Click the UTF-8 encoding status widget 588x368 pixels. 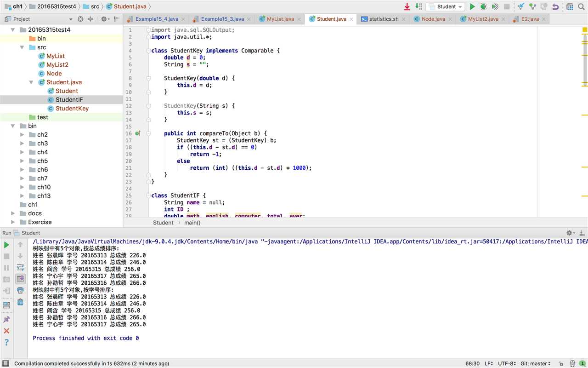click(x=507, y=363)
